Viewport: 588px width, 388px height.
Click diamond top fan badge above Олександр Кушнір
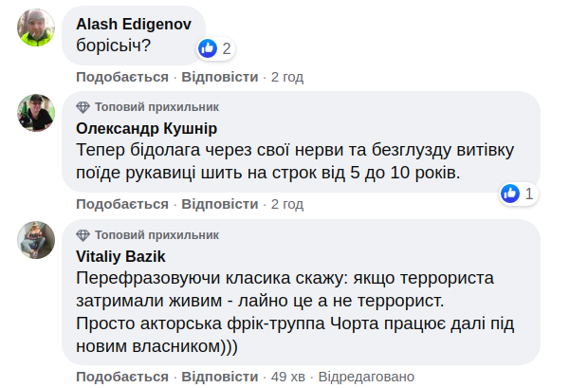pyautogui.click(x=83, y=107)
